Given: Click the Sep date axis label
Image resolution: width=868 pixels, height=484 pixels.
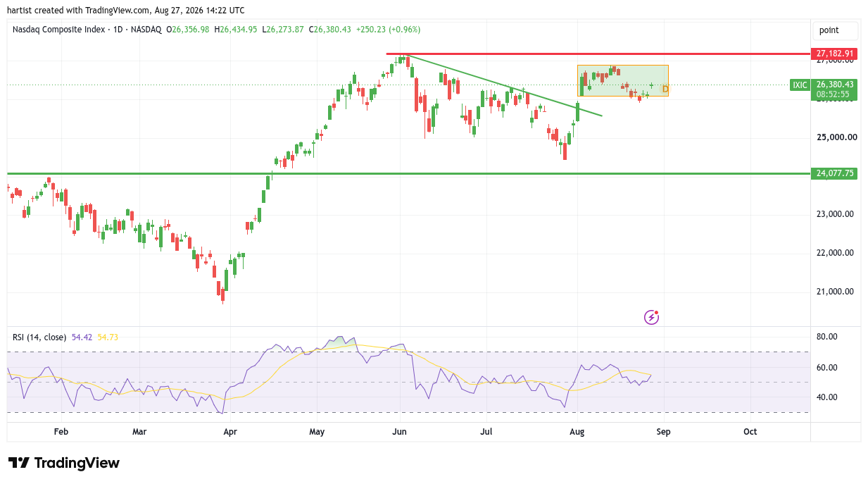Looking at the screenshot, I should pos(663,432).
